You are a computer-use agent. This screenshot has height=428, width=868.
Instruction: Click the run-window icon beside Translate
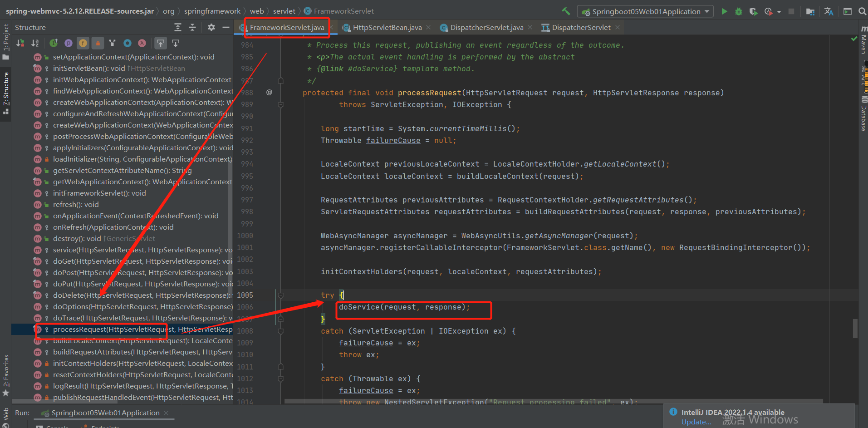pyautogui.click(x=847, y=11)
